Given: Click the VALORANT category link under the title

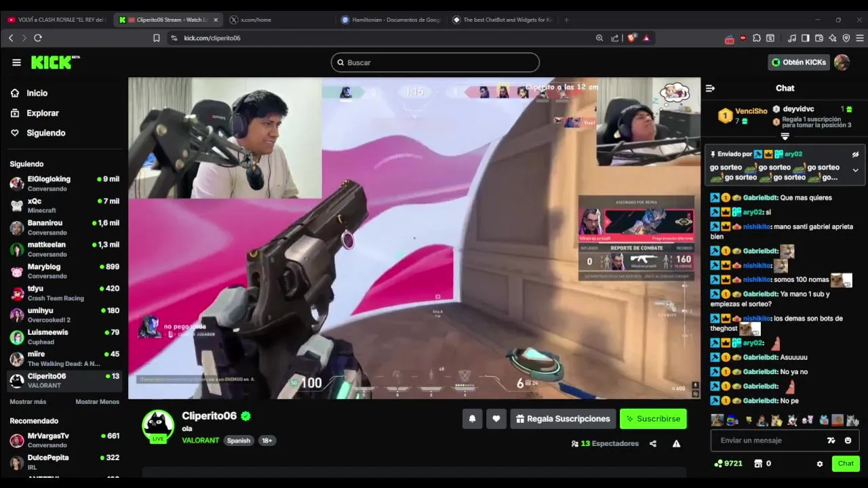Looking at the screenshot, I should pyautogui.click(x=200, y=441).
